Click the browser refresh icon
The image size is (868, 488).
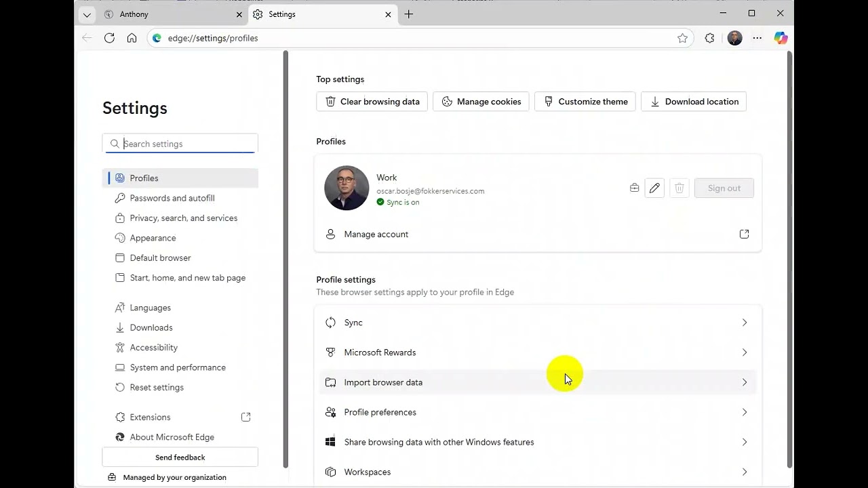click(x=109, y=38)
